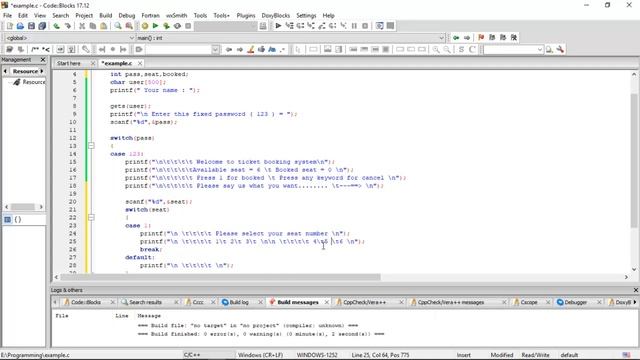Open the wrench settings icon
This screenshot has height=360, width=640.
(x=560, y=49)
